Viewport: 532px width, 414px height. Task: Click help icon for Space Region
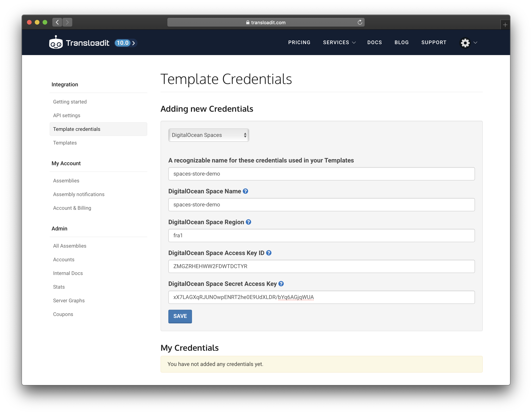pyautogui.click(x=248, y=222)
